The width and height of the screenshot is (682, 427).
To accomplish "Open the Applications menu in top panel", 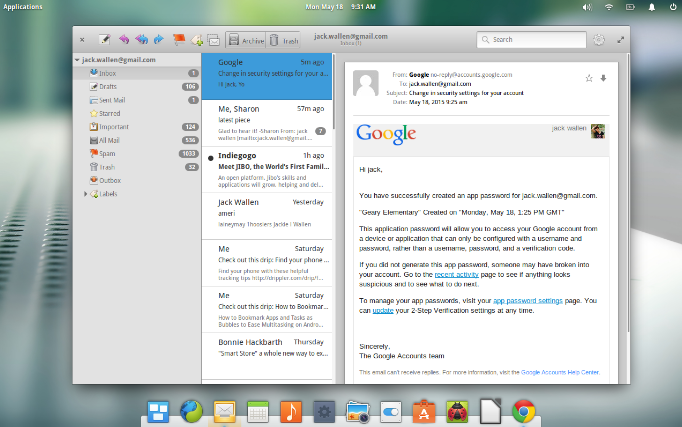I will point(23,7).
